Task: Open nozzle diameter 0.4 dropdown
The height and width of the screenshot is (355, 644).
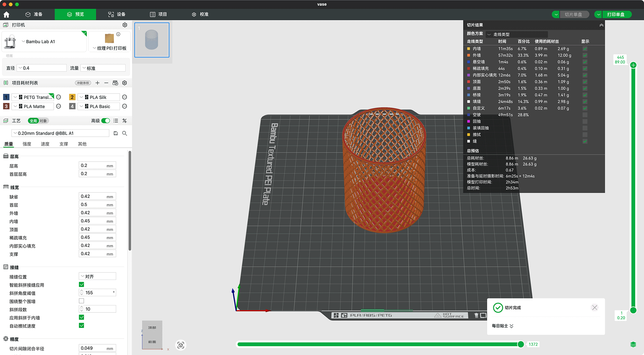Action: tap(42, 68)
